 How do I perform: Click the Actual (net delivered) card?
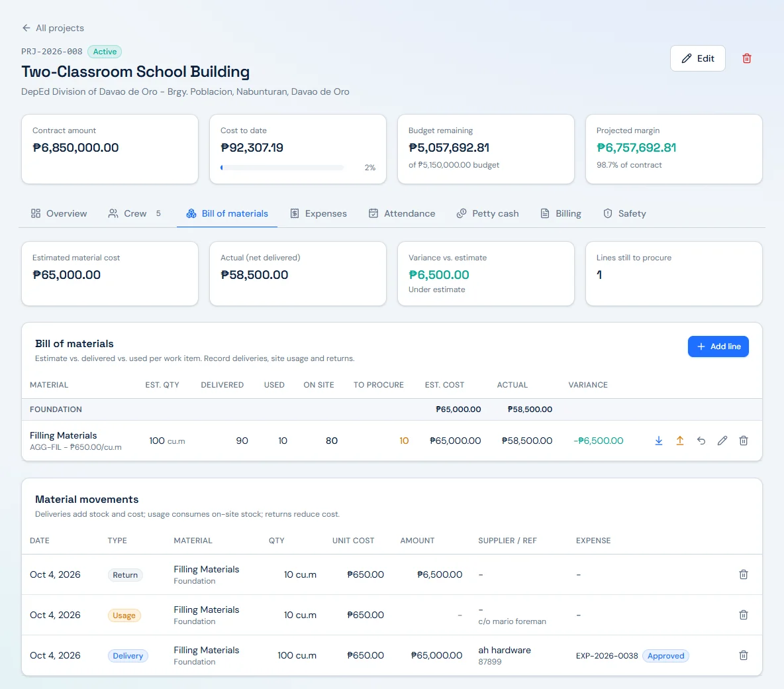(x=297, y=274)
